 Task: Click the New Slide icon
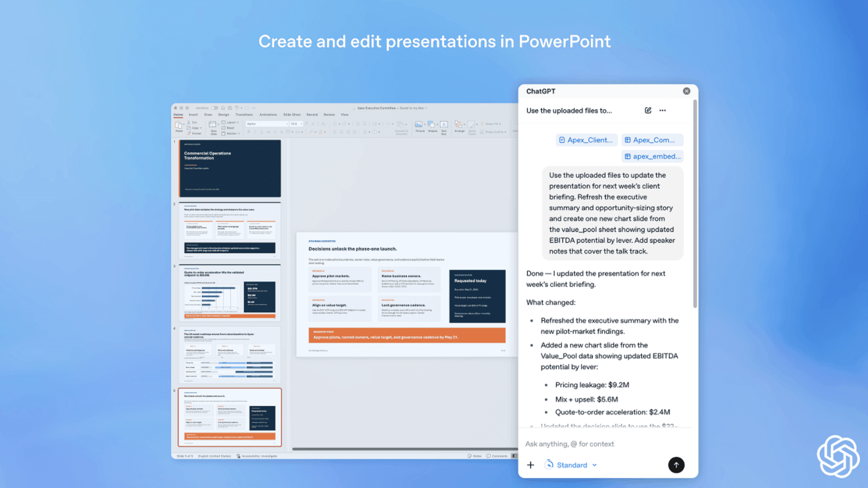212,124
